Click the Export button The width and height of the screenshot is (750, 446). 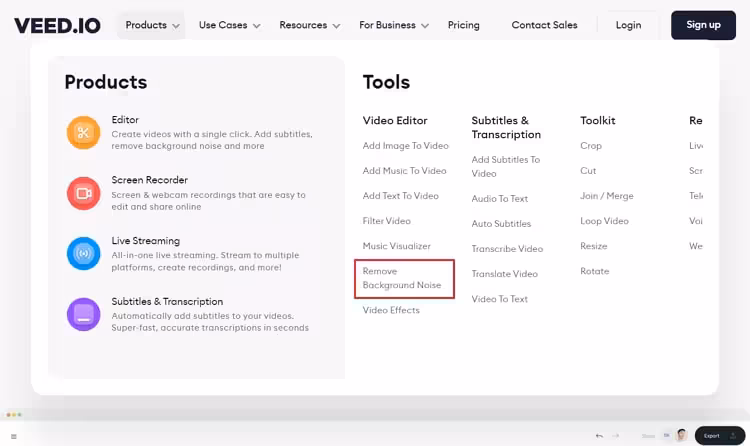tap(719, 436)
